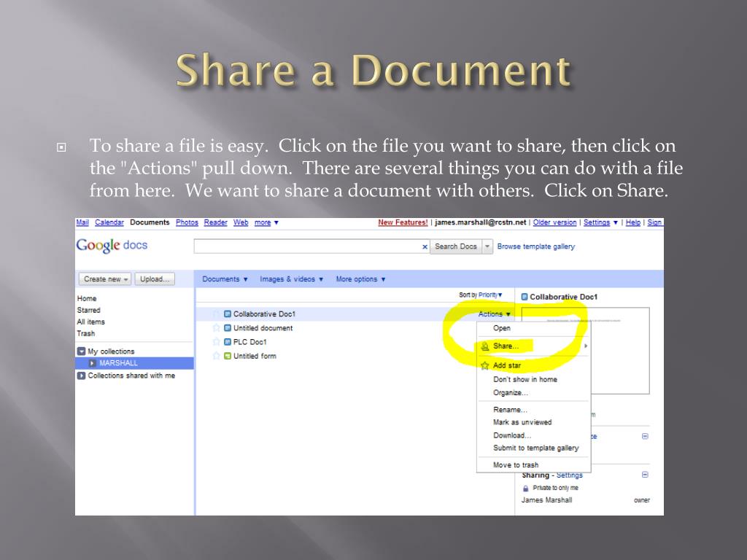Collapse My collections tree
The image size is (747, 560).
[82, 351]
